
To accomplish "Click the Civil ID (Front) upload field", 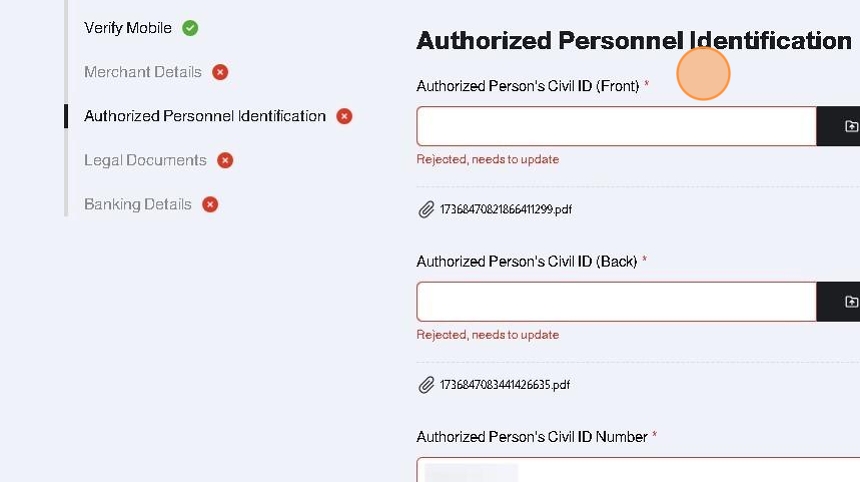I will point(616,126).
